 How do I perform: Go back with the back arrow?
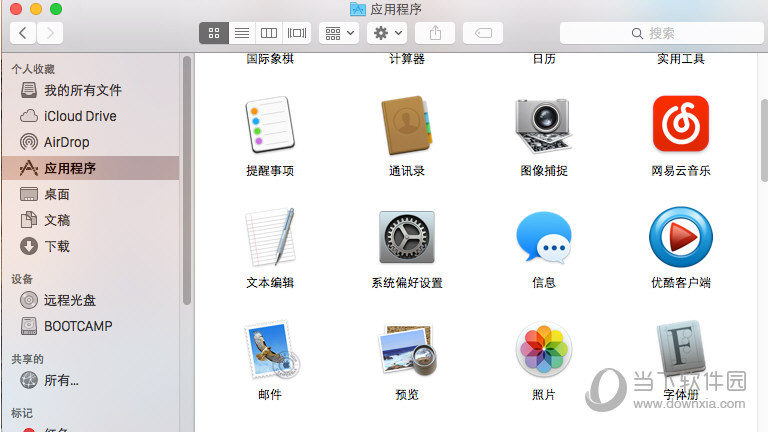tap(23, 33)
